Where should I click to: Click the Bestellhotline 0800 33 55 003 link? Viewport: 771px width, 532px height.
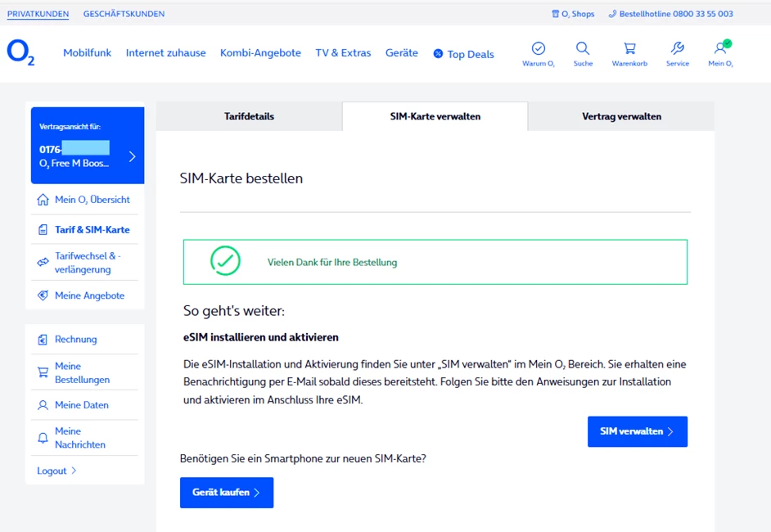click(x=676, y=14)
